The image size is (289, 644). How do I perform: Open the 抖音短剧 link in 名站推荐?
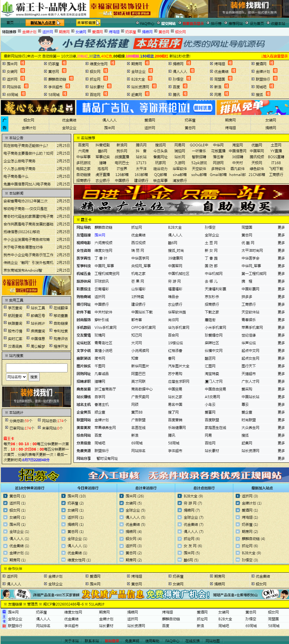click(x=103, y=145)
